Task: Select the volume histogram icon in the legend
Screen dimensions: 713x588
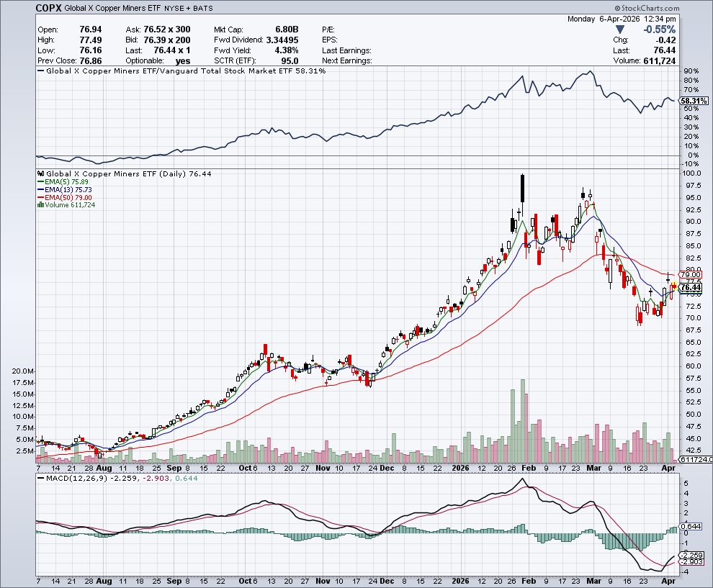Action: [41, 203]
